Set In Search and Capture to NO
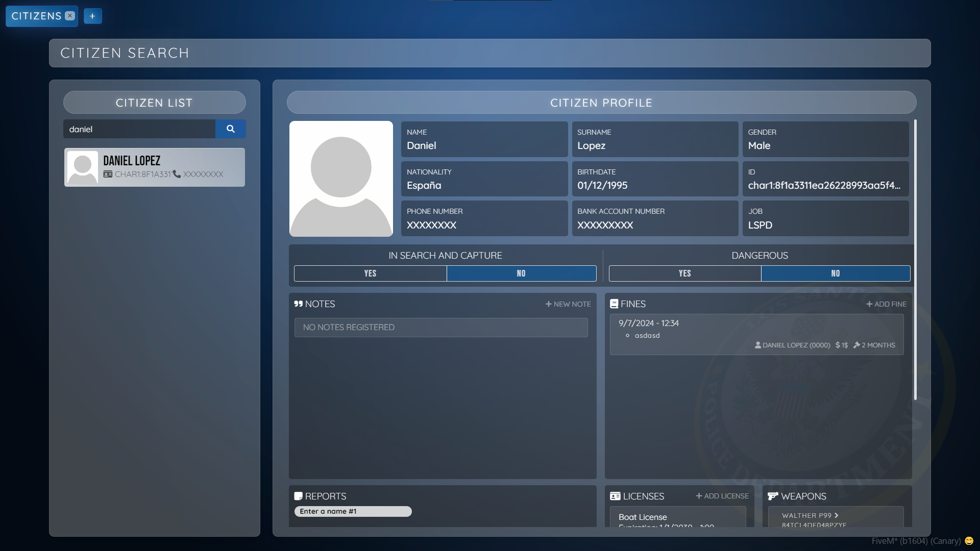The height and width of the screenshot is (551, 980). (521, 273)
